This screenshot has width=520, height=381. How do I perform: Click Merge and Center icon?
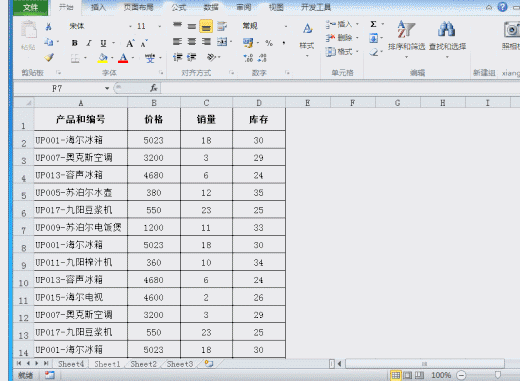(x=222, y=42)
